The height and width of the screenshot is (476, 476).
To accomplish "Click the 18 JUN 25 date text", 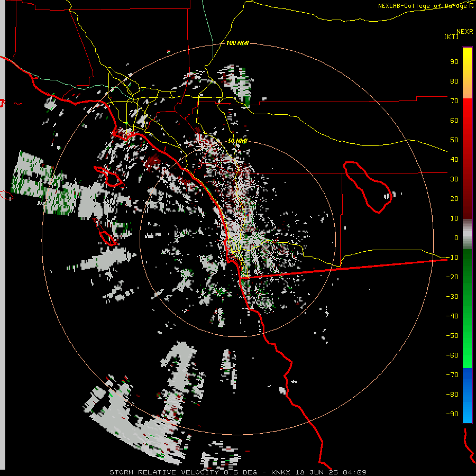I will point(317,472).
